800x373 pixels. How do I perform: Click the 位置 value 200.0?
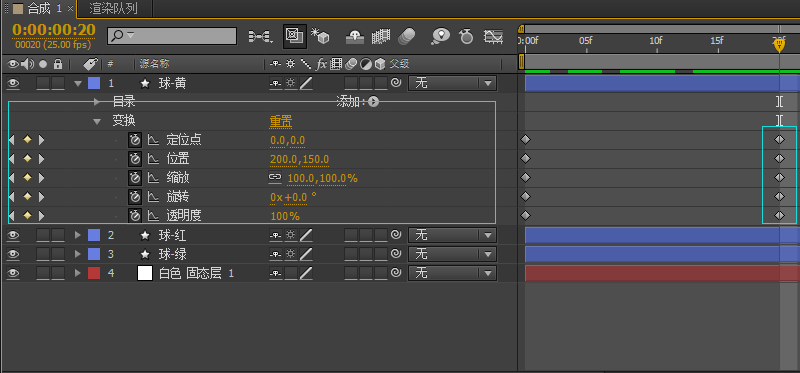pos(284,159)
